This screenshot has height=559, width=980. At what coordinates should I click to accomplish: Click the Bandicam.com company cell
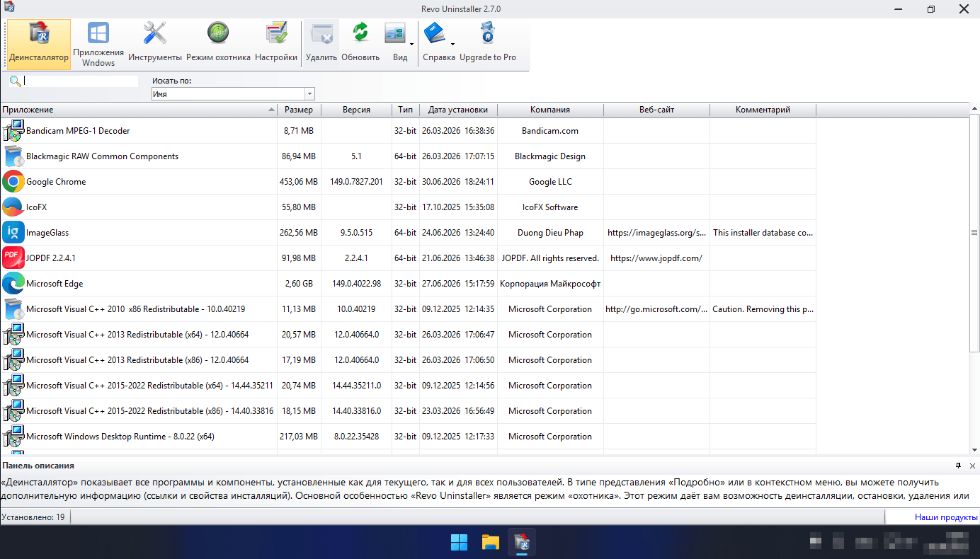point(550,131)
